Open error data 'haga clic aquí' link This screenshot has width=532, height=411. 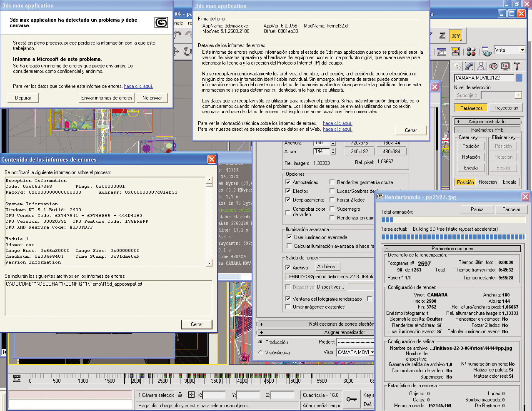[138, 86]
